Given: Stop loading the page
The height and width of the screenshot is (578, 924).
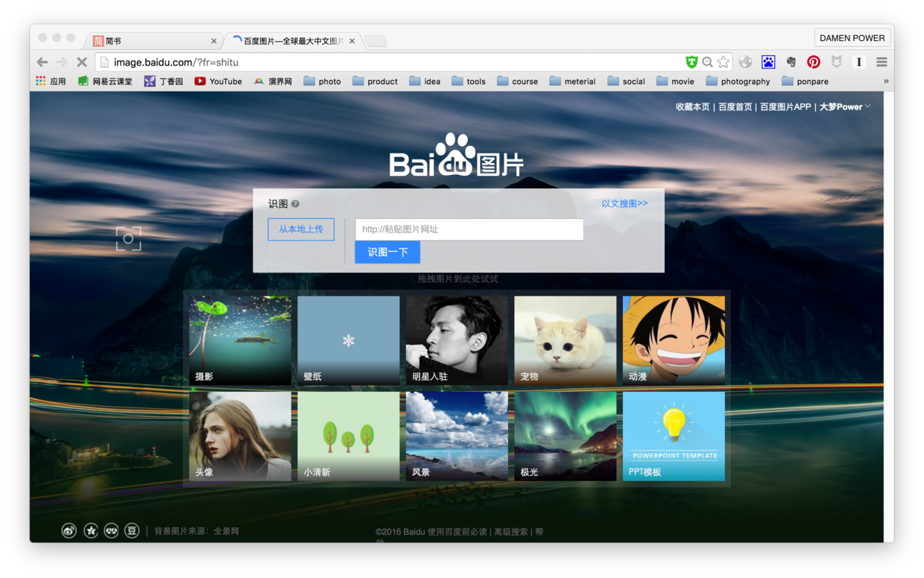Looking at the screenshot, I should coord(82,63).
